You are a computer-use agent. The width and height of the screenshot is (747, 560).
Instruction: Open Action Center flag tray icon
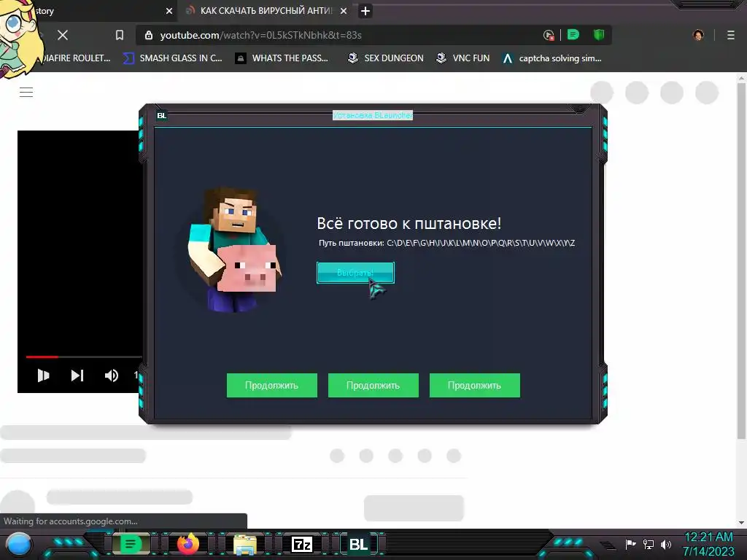[x=631, y=544]
